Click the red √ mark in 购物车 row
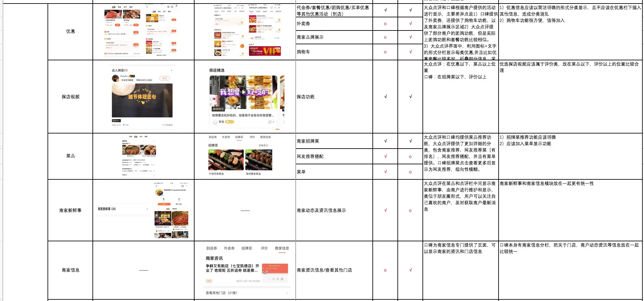Viewport: 644px width, 301px height. 410,52
